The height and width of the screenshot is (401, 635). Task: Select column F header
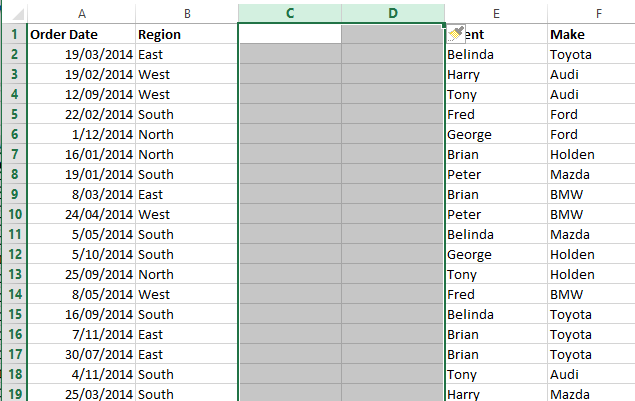pyautogui.click(x=599, y=14)
